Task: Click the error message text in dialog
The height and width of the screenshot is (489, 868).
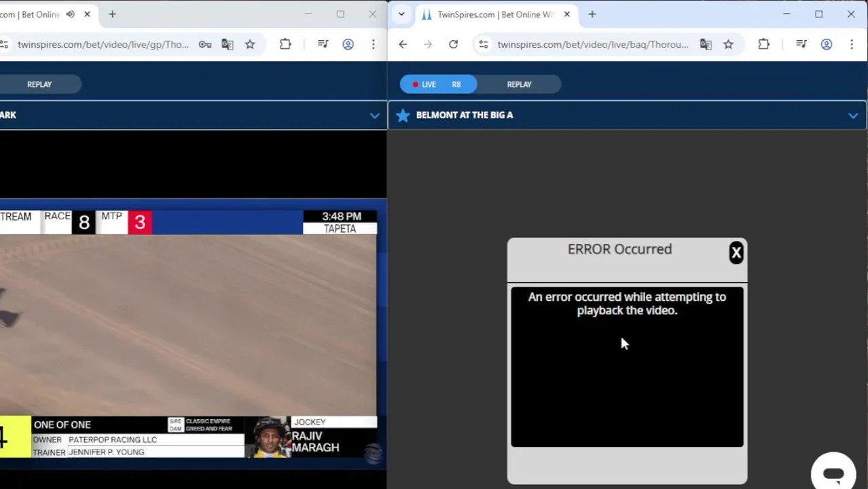Action: pyautogui.click(x=627, y=304)
